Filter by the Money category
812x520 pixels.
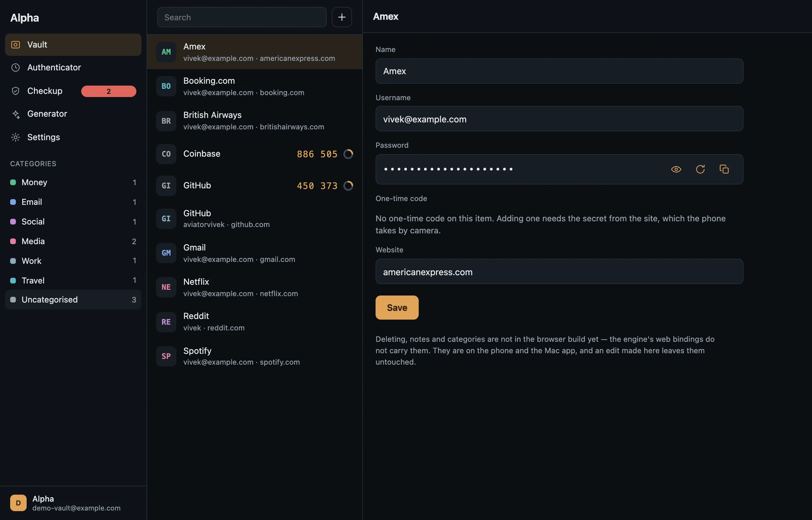(73, 182)
